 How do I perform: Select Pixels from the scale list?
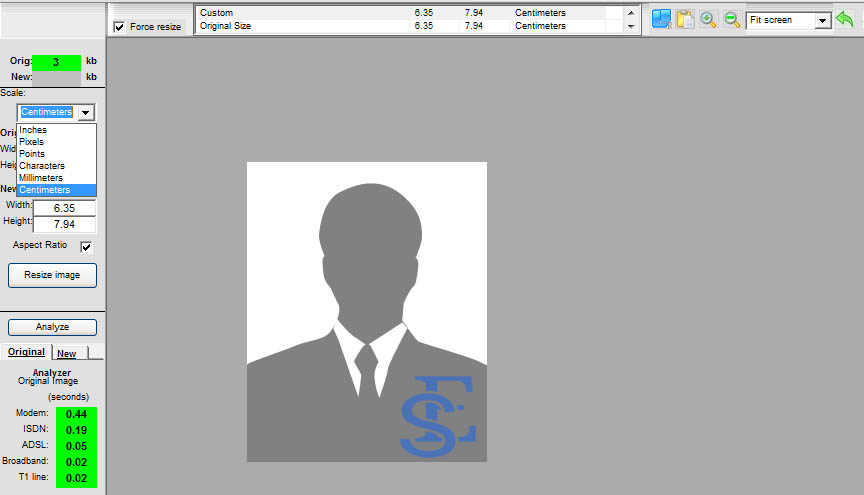coord(32,142)
